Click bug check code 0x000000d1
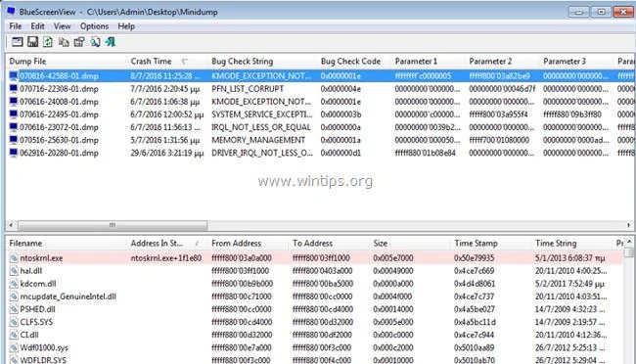Image resolution: width=636 pixels, height=364 pixels. (341, 153)
